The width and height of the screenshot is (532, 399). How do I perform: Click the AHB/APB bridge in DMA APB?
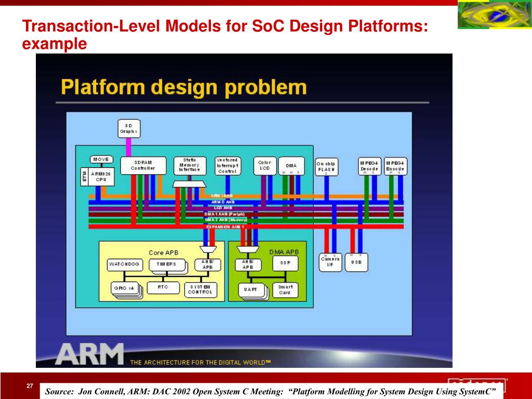point(248,264)
